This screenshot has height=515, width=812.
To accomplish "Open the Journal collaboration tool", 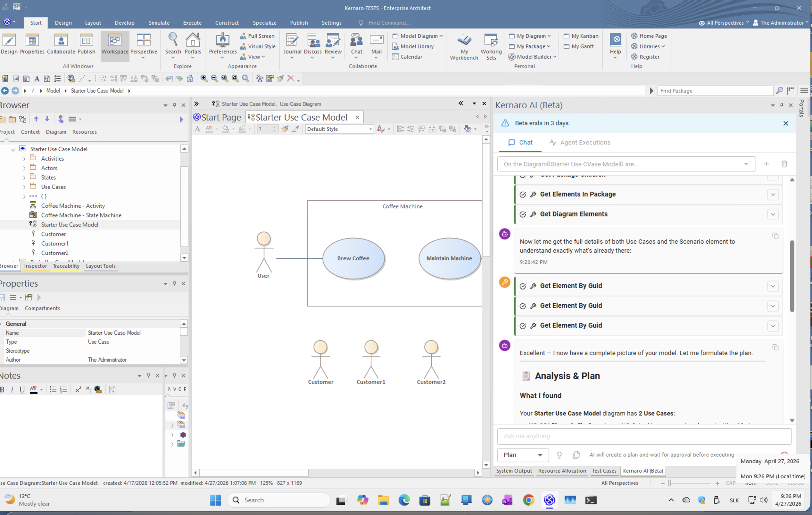I will coord(292,46).
